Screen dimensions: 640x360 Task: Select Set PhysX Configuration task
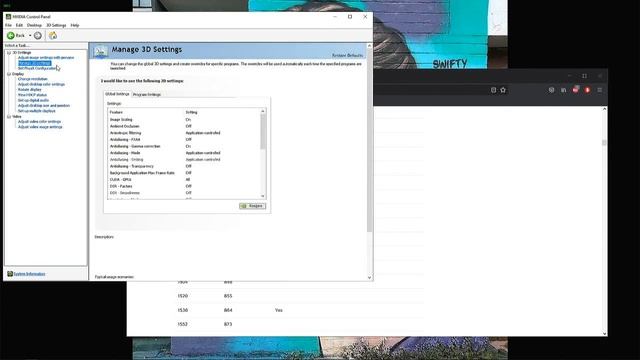point(37,69)
